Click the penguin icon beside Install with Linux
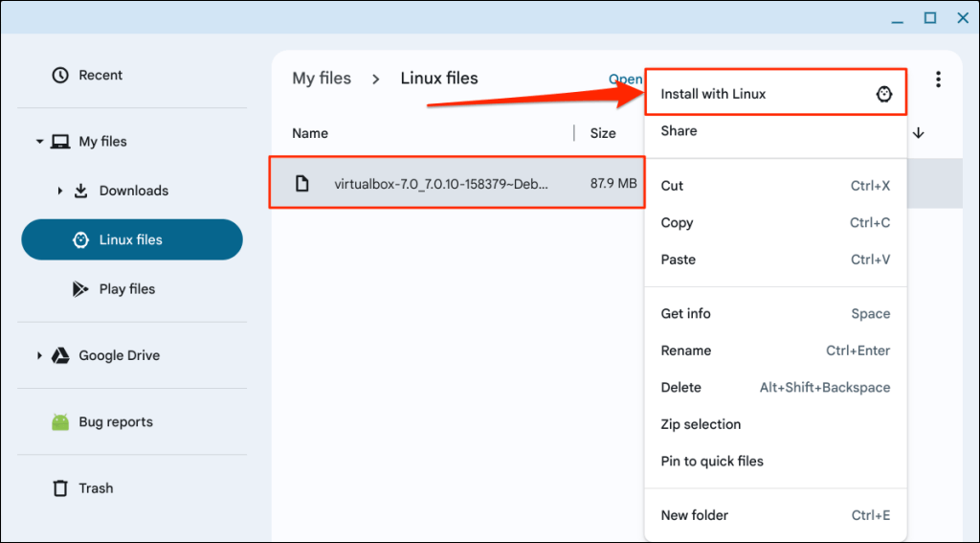Viewport: 980px width, 543px height. click(883, 94)
